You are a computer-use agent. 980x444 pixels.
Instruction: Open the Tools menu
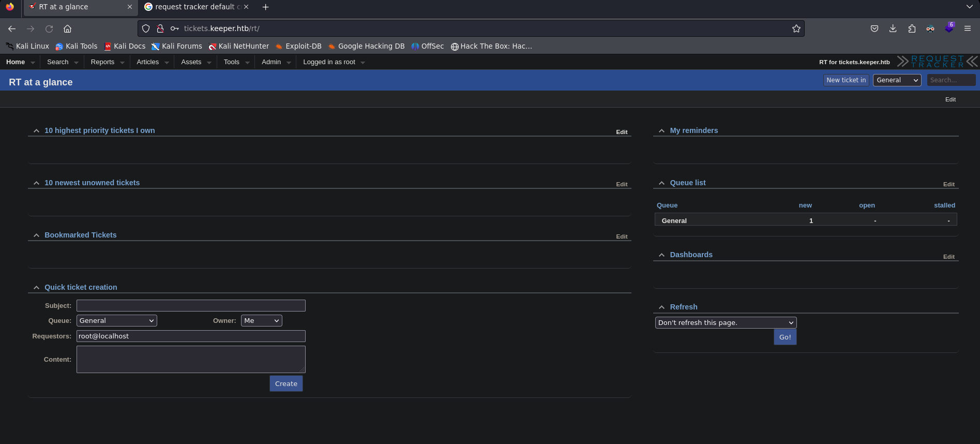231,62
